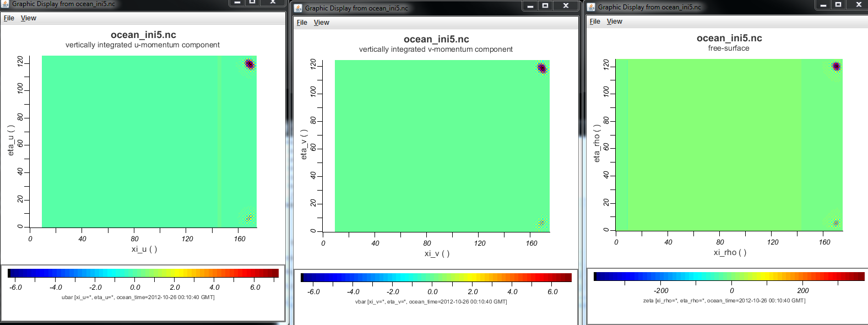Open View menu in the free-surface window
Screen dimensions: 868x325
614,21
